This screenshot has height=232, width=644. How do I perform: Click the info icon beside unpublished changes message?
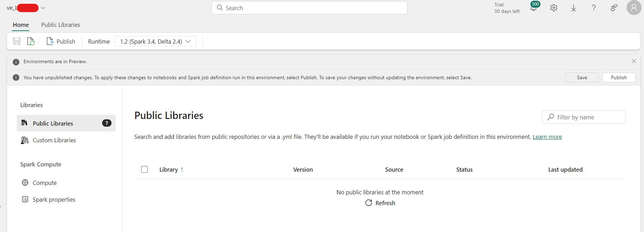16,77
